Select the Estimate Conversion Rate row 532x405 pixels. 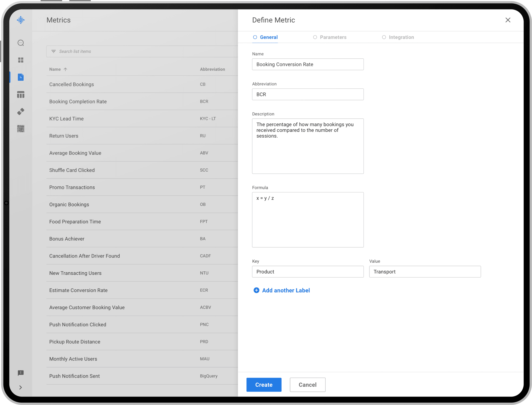[142, 290]
